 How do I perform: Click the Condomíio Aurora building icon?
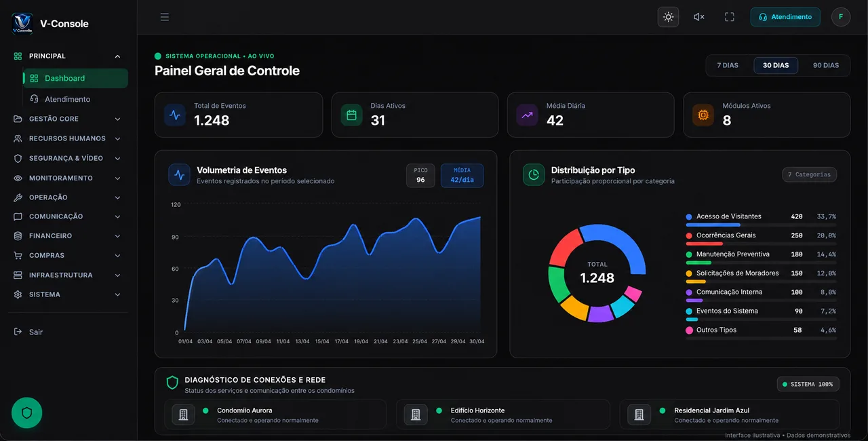pyautogui.click(x=183, y=414)
